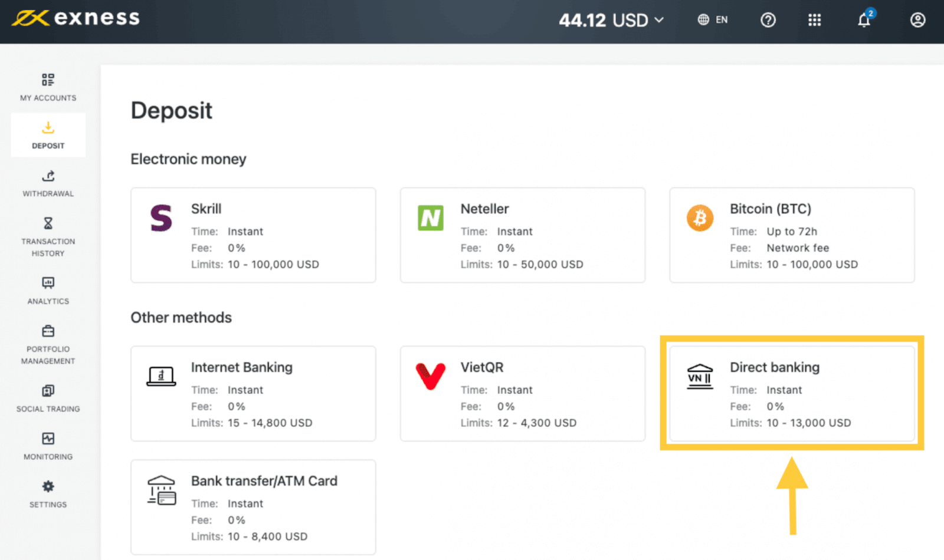This screenshot has width=944, height=560.
Task: Click the Direct banking VN bank icon
Action: click(x=700, y=377)
